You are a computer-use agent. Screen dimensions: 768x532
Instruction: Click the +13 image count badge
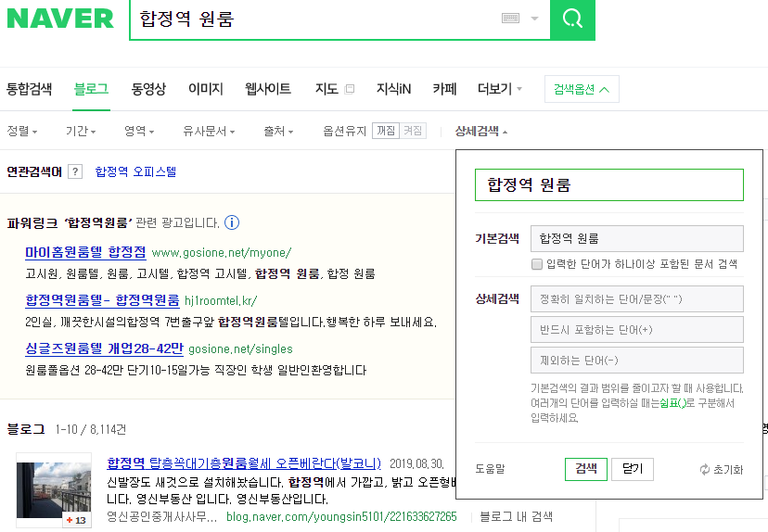point(77,520)
